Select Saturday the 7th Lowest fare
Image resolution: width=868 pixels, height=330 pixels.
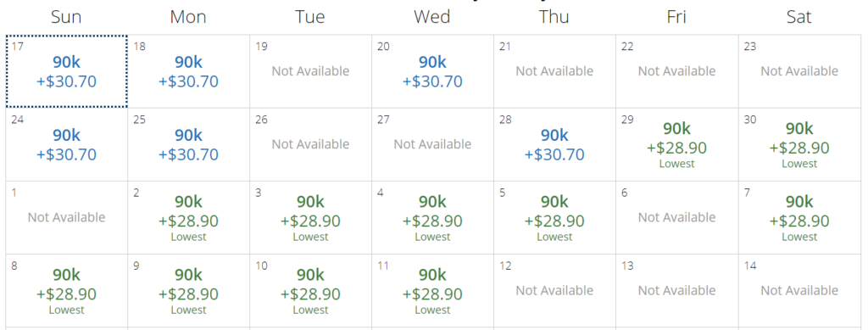[x=799, y=218]
